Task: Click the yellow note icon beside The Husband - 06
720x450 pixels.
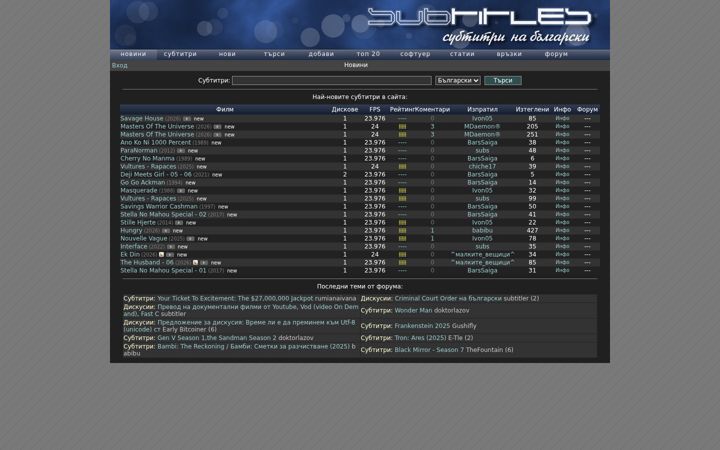Action: point(195,263)
